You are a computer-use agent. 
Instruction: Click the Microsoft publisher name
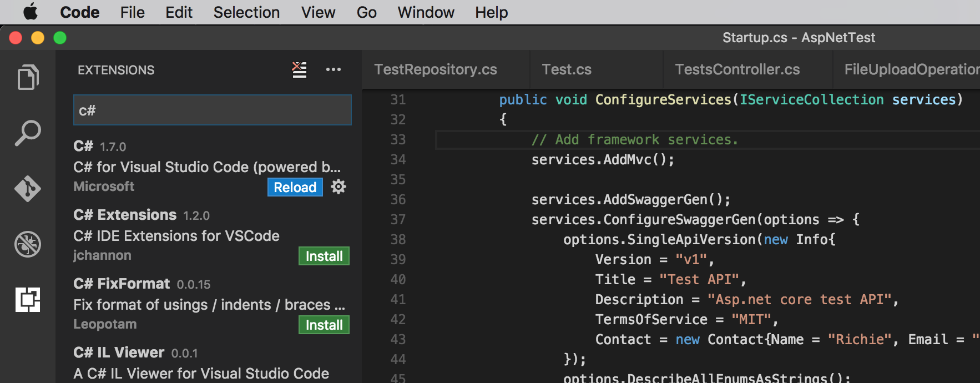(x=104, y=187)
